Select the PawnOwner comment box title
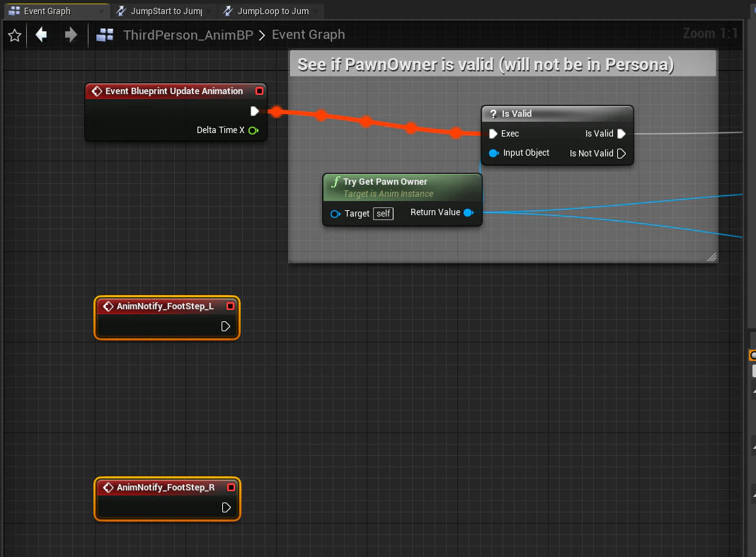This screenshot has width=756, height=557. [486, 64]
